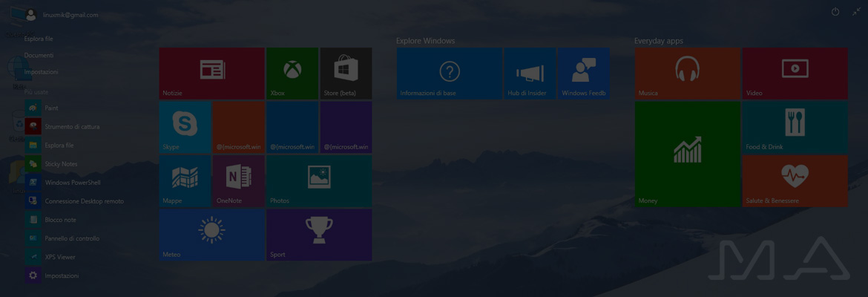Click the power button icon
Screen dimensions: 868x297
tap(835, 12)
